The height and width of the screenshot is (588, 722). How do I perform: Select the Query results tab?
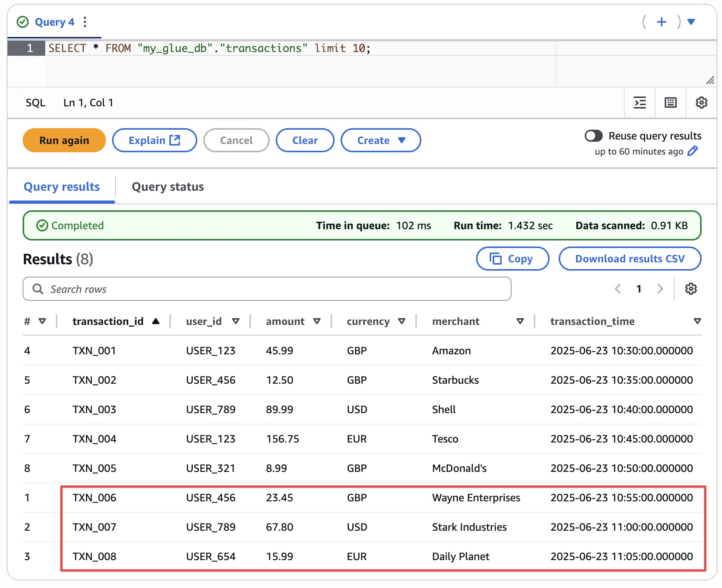(62, 187)
